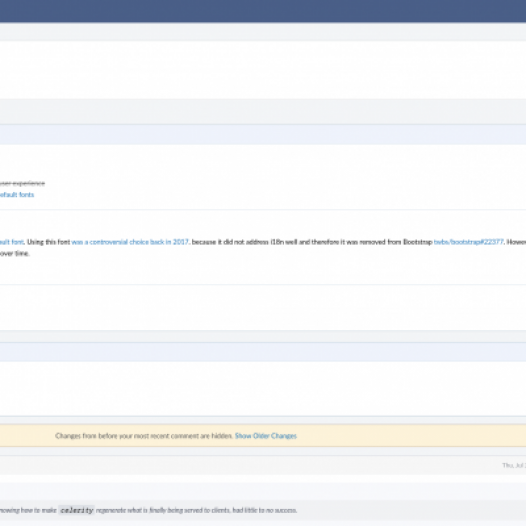Open the twbs/bootstrap#22377 link

[468, 242]
